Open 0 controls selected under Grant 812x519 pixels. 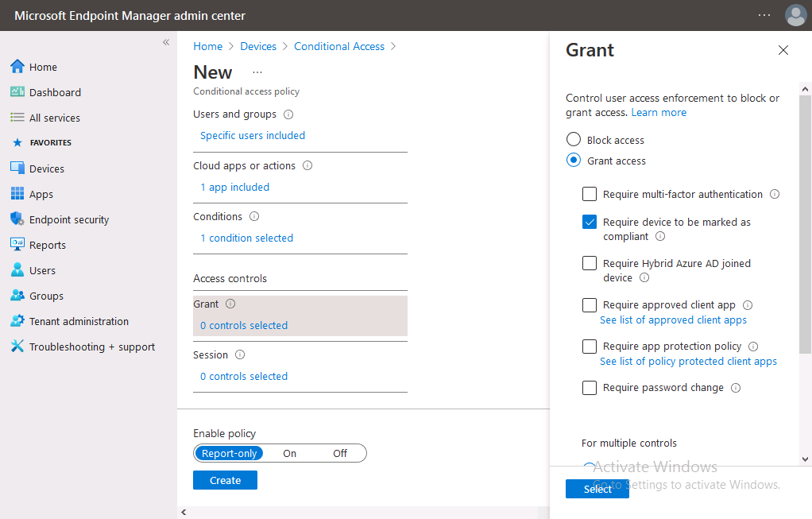pos(244,325)
